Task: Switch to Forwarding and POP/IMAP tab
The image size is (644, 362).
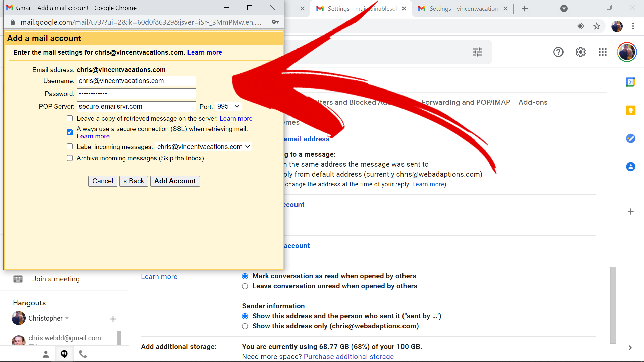Action: (466, 102)
